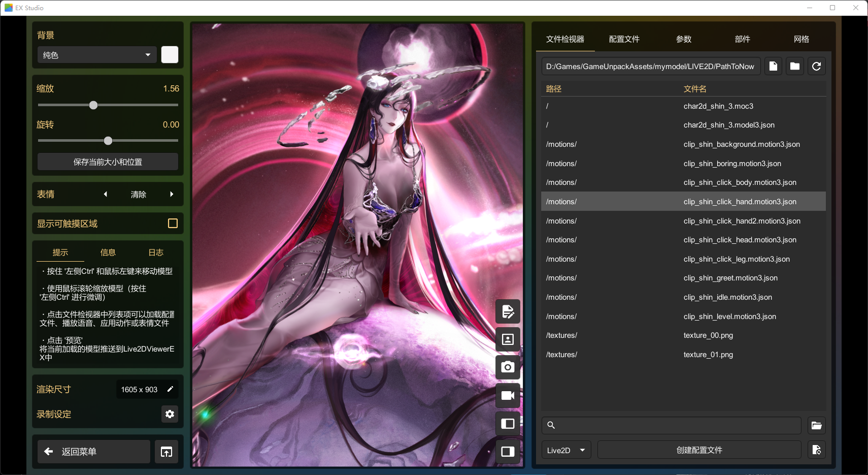The width and height of the screenshot is (868, 475).
Task: Click the 创建配置文件 button
Action: tap(699, 450)
